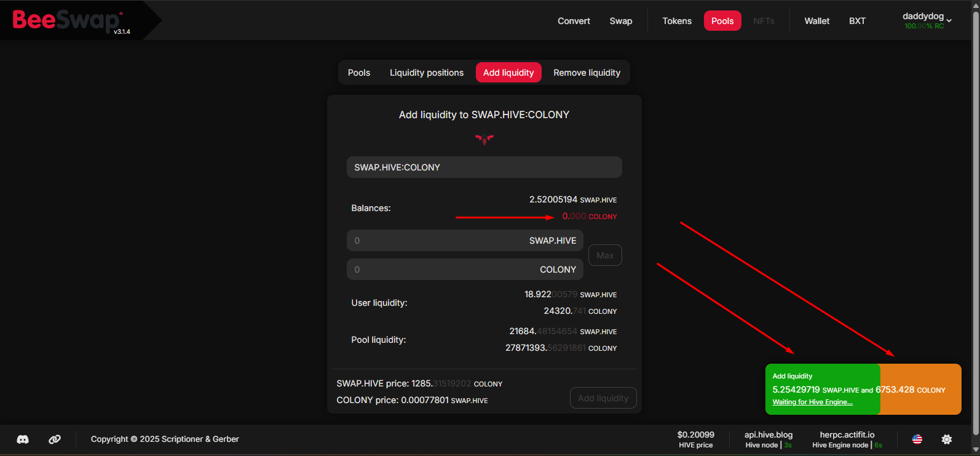The width and height of the screenshot is (980, 456).
Task: Open settings gear icon
Action: pyautogui.click(x=947, y=439)
